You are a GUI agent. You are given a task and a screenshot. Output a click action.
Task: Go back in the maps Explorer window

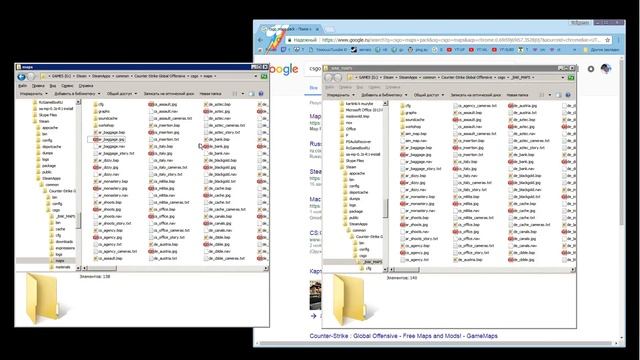(21, 76)
